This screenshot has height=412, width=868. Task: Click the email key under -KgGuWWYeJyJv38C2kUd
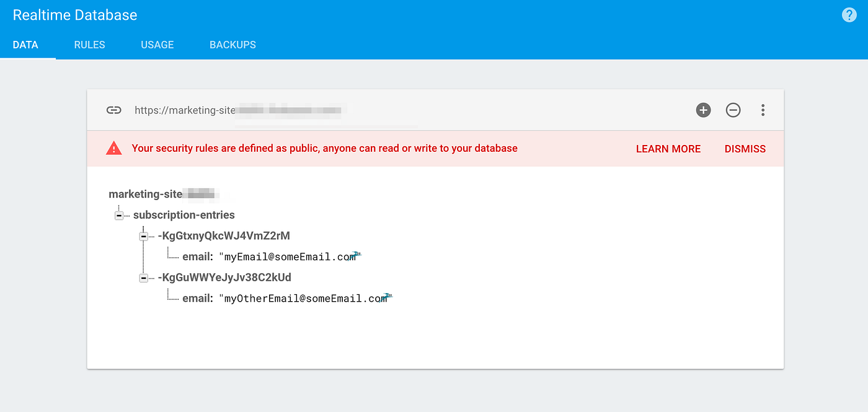click(x=198, y=298)
